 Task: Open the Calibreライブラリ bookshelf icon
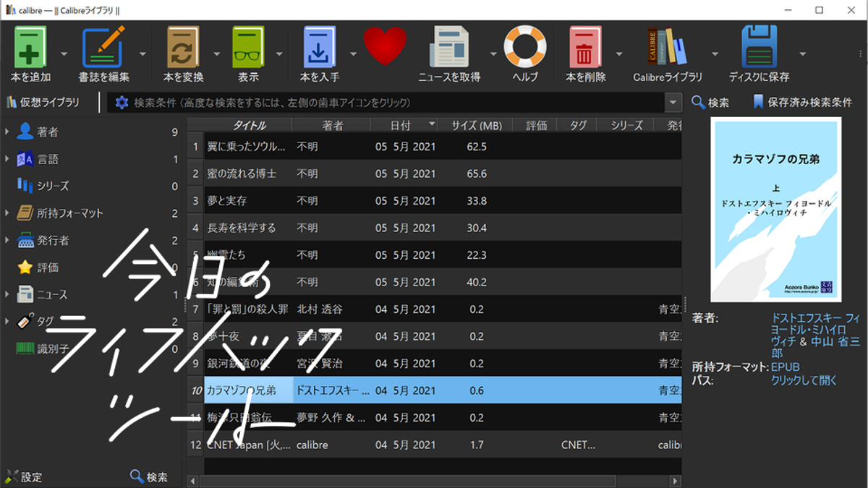click(668, 47)
